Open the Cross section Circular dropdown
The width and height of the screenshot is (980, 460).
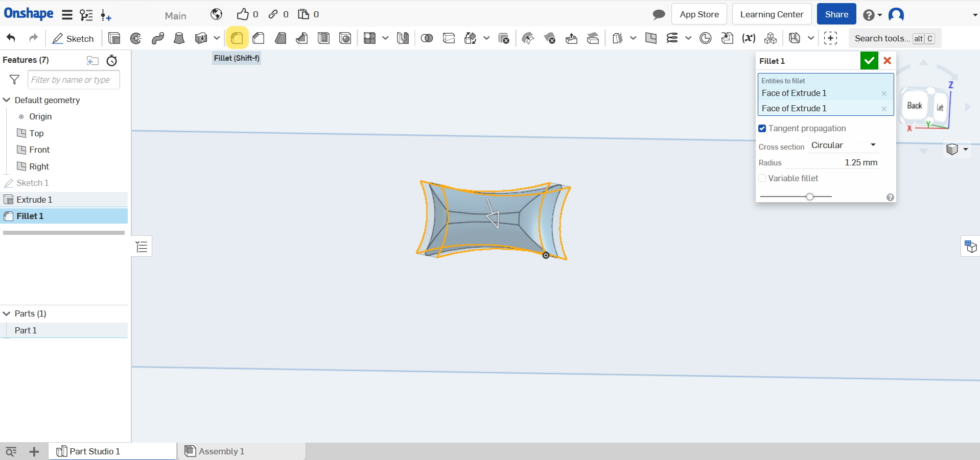click(x=843, y=146)
